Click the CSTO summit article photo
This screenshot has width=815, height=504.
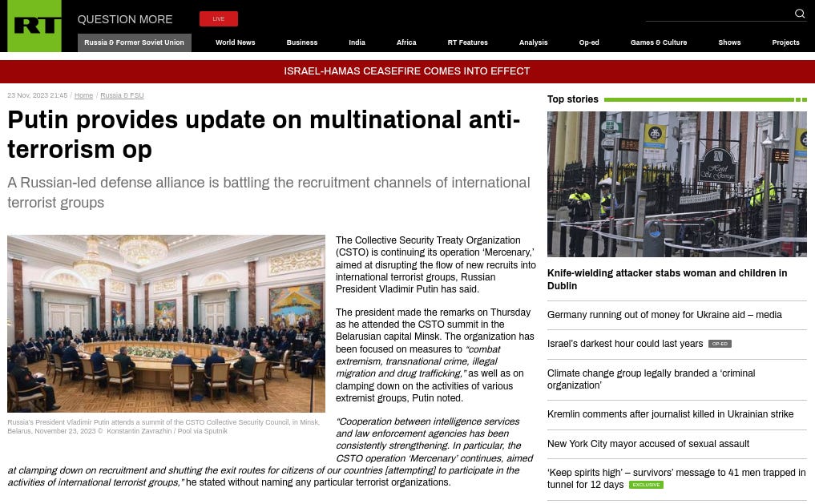[x=167, y=324]
